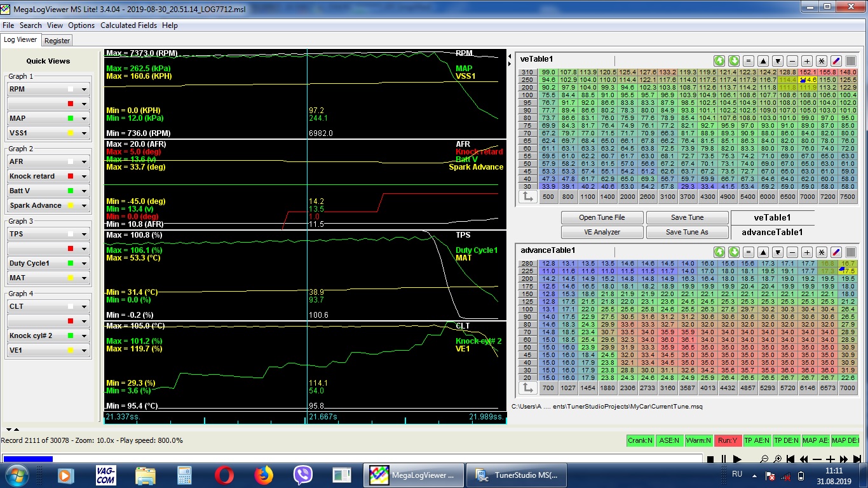868x488 pixels.
Task: Jump to the beginning of the log
Action: tap(790, 459)
